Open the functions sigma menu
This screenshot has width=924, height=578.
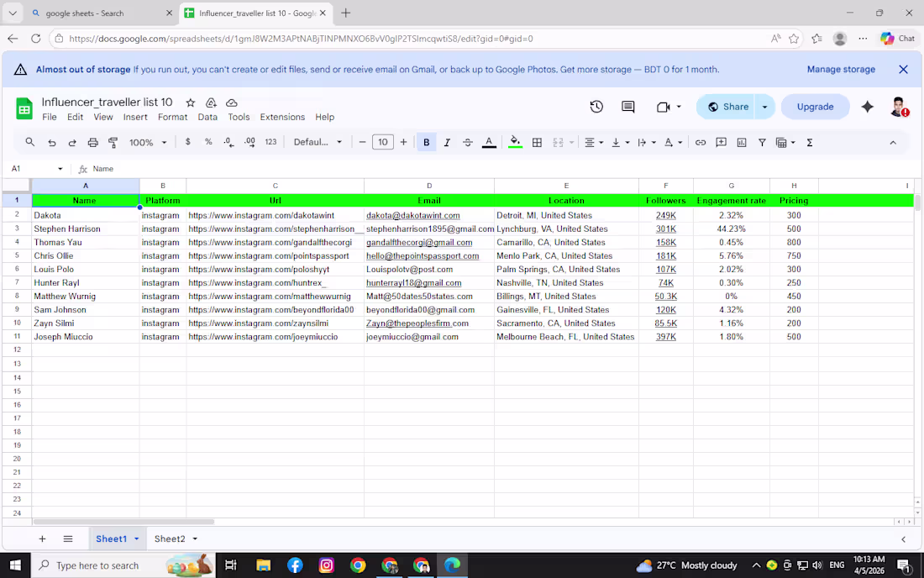pos(810,142)
